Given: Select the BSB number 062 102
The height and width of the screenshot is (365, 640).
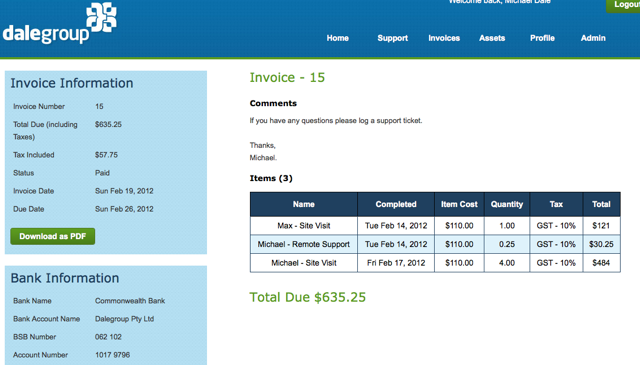Looking at the screenshot, I should coord(108,337).
